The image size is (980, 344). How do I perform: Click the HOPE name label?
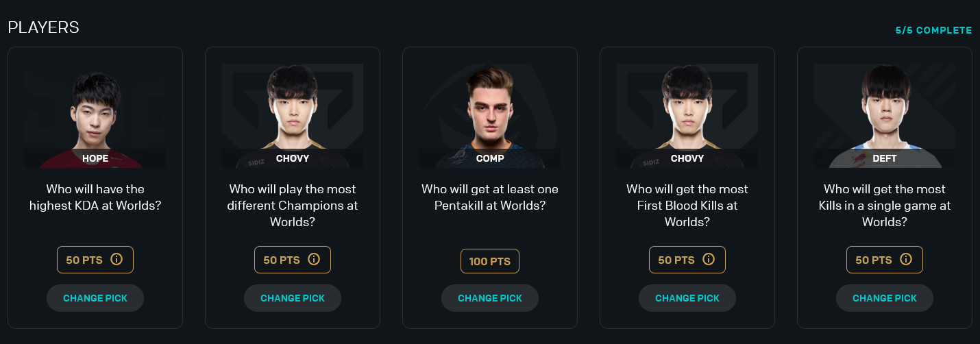(95, 158)
